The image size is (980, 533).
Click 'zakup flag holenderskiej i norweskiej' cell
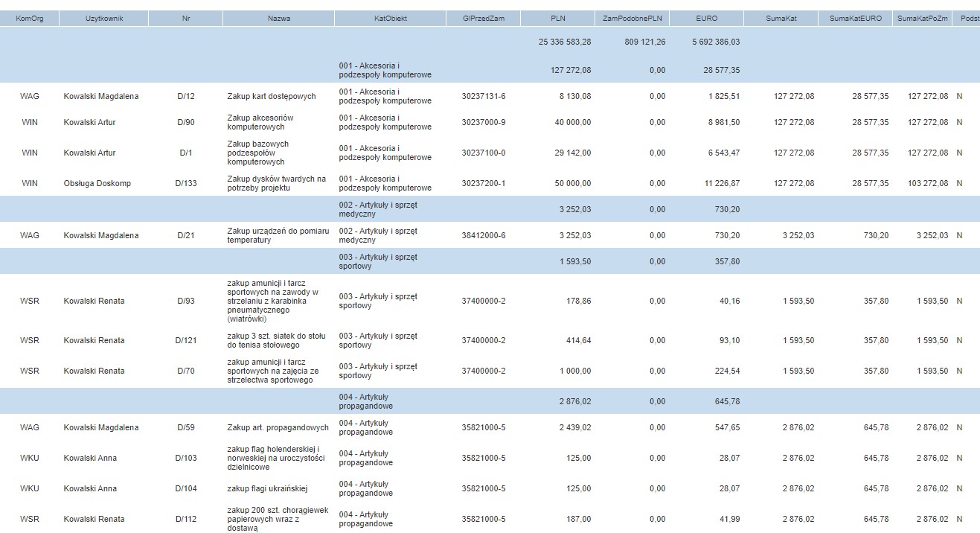point(275,458)
